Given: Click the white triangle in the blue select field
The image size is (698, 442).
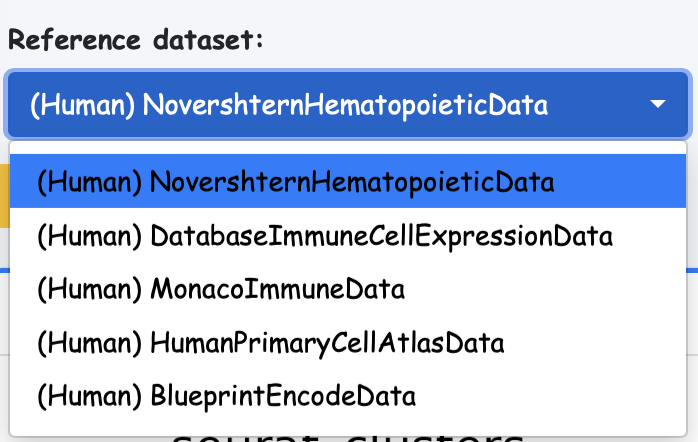Looking at the screenshot, I should pyautogui.click(x=657, y=104).
